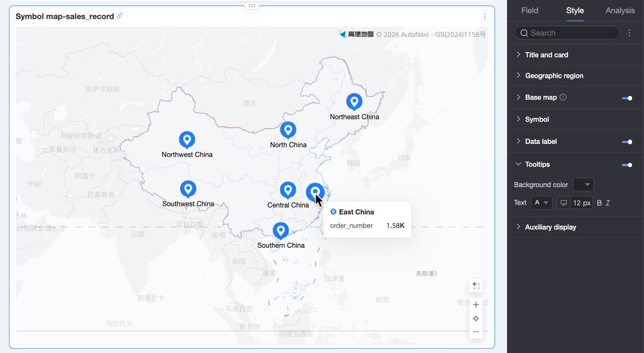Switch to the Style tab
This screenshot has height=353, width=644.
(x=575, y=11)
